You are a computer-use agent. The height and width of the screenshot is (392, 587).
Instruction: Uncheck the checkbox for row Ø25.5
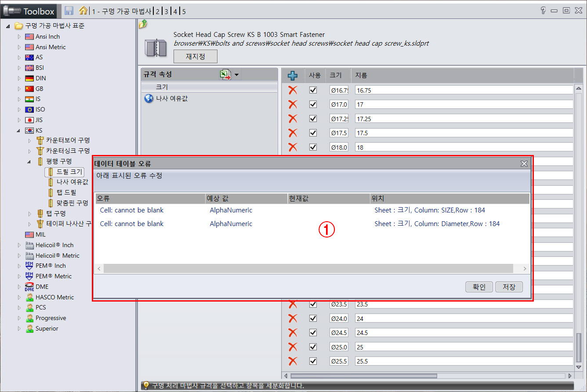[313, 361]
